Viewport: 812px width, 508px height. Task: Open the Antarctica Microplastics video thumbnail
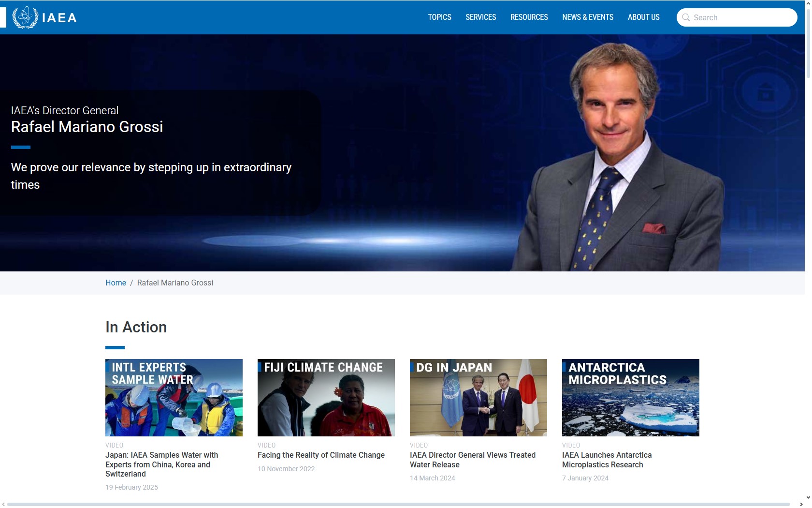[631, 398]
